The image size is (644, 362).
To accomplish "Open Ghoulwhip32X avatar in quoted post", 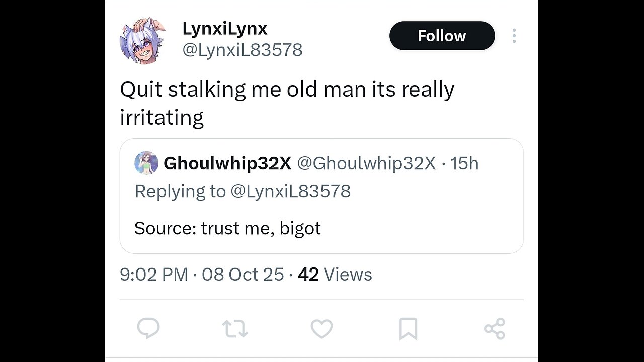I will 146,163.
